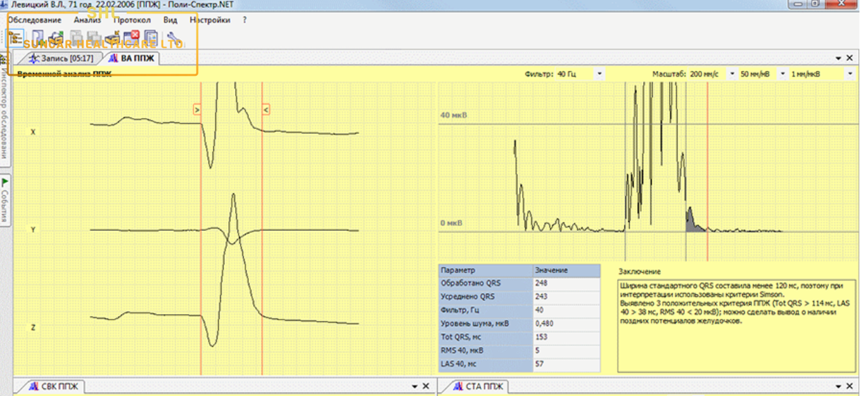The height and width of the screenshot is (396, 868).
Task: Click the second greyed-out copy icon in toolbar
Action: 94,38
